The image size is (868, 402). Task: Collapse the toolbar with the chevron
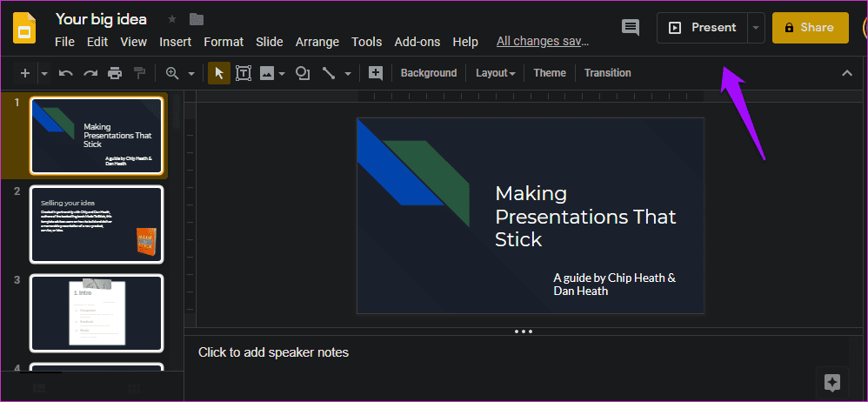(x=847, y=73)
